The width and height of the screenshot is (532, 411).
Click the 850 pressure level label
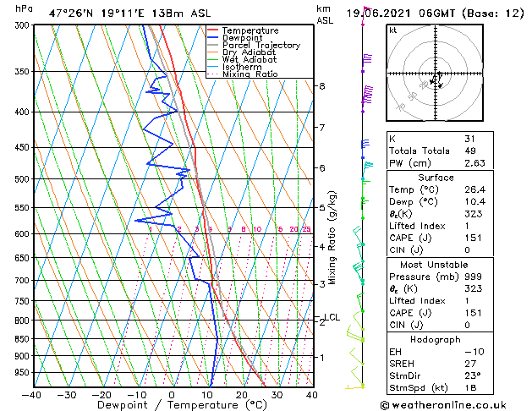(x=24, y=339)
